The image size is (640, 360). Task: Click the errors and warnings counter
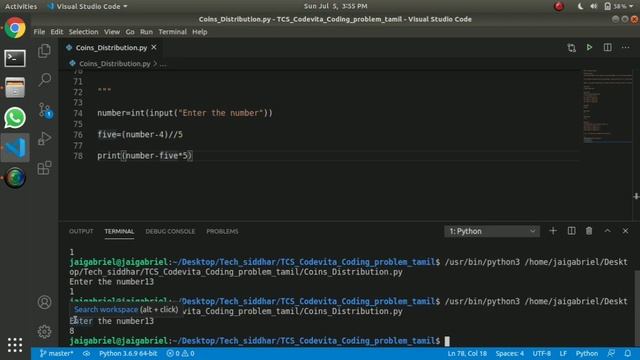pos(180,353)
